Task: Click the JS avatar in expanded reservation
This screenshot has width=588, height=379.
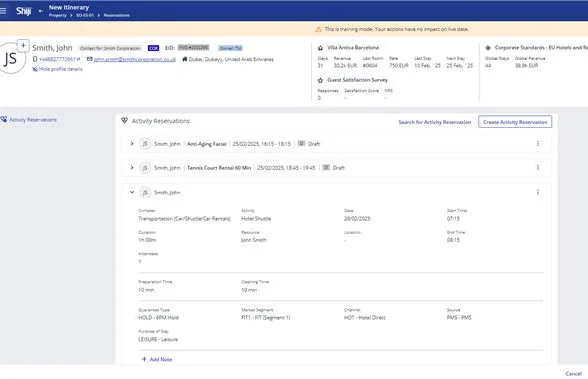Action: [x=145, y=192]
